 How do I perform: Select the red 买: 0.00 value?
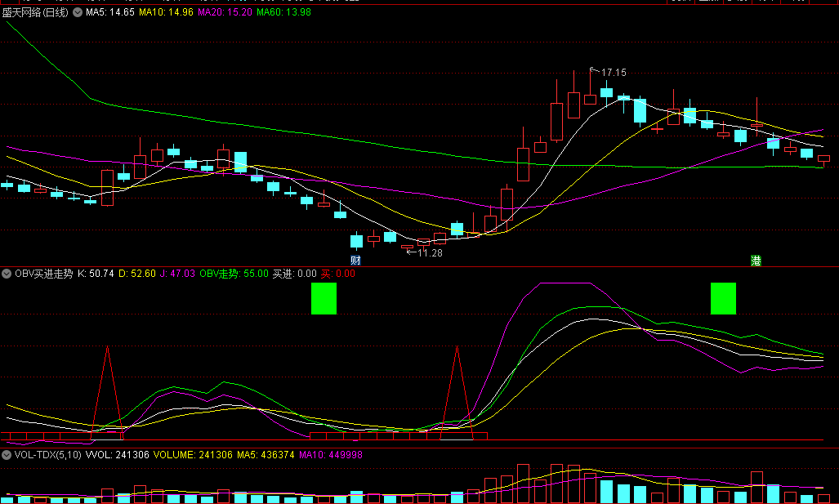tap(337, 274)
